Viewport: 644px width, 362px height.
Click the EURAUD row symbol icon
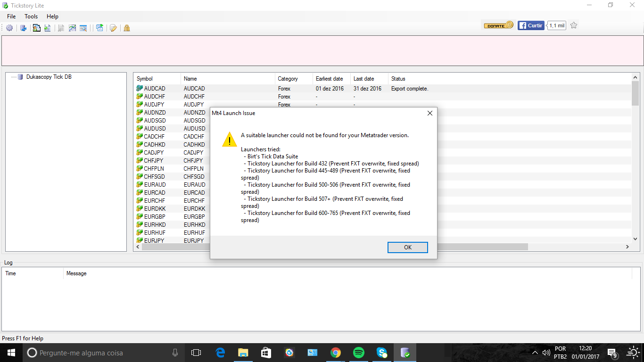[140, 185]
